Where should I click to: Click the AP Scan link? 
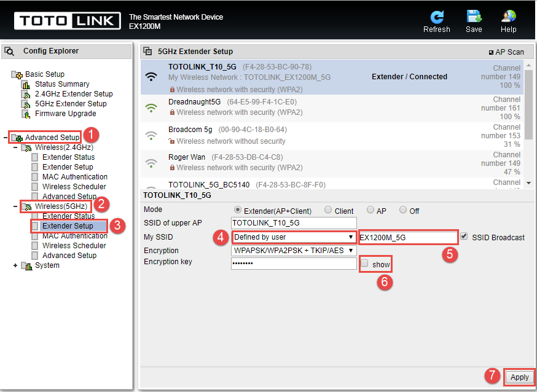point(509,52)
